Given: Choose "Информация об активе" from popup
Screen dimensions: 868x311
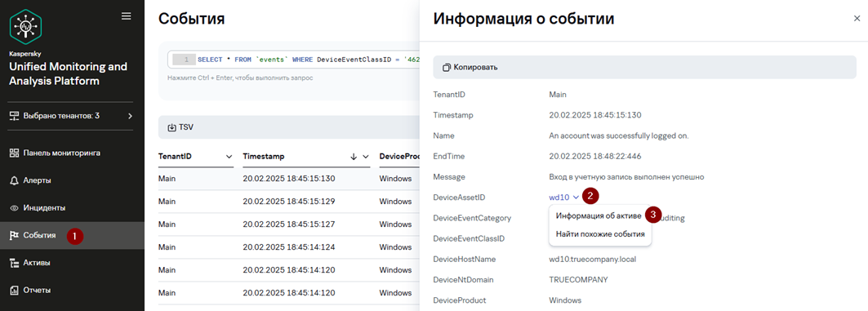Looking at the screenshot, I should [x=599, y=215].
